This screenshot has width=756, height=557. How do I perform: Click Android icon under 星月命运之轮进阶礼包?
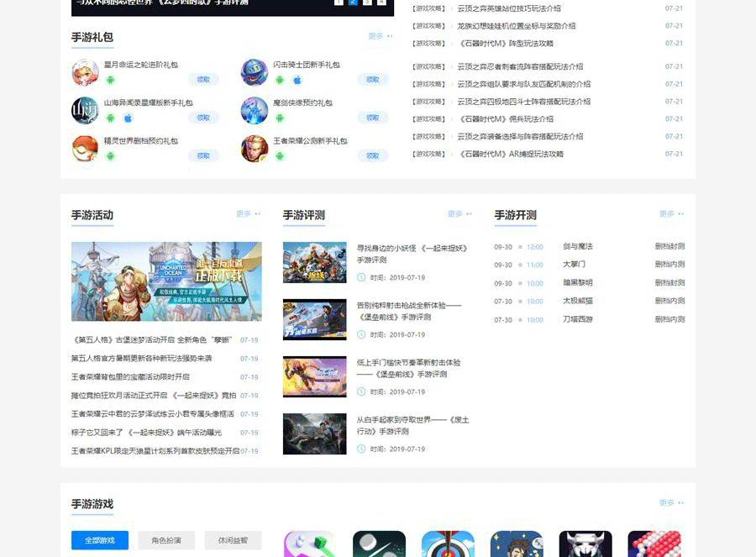tap(110, 80)
